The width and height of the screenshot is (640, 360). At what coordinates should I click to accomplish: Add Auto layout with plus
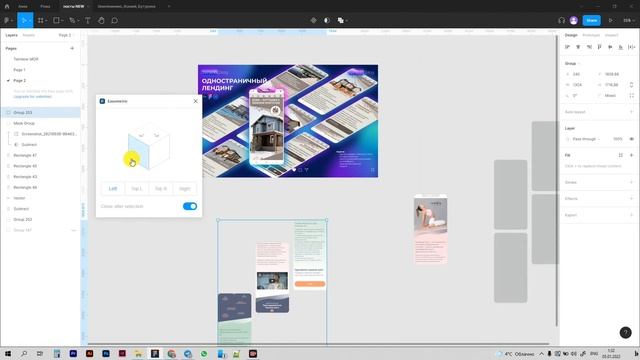(x=631, y=112)
